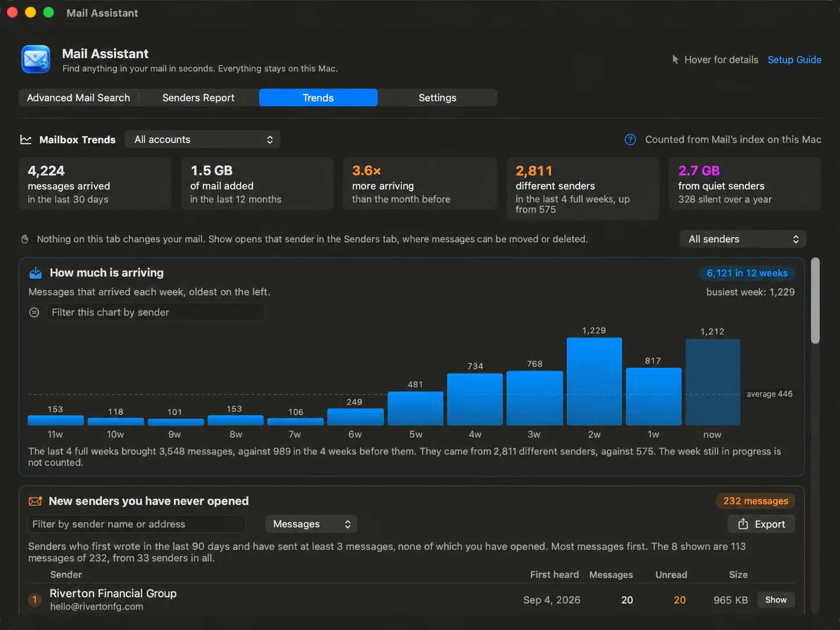Click the rank 1 badge for Riverton Financial
840x630 pixels.
click(35, 600)
